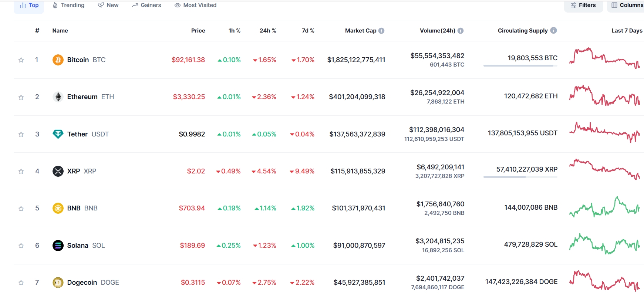Click Bitcoin circulating supply progress bar
This screenshot has width=644, height=294.
point(520,66)
